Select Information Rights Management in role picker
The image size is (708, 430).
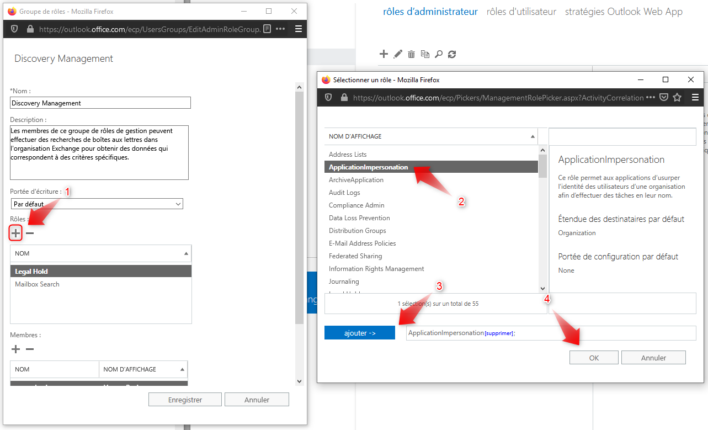point(431,268)
